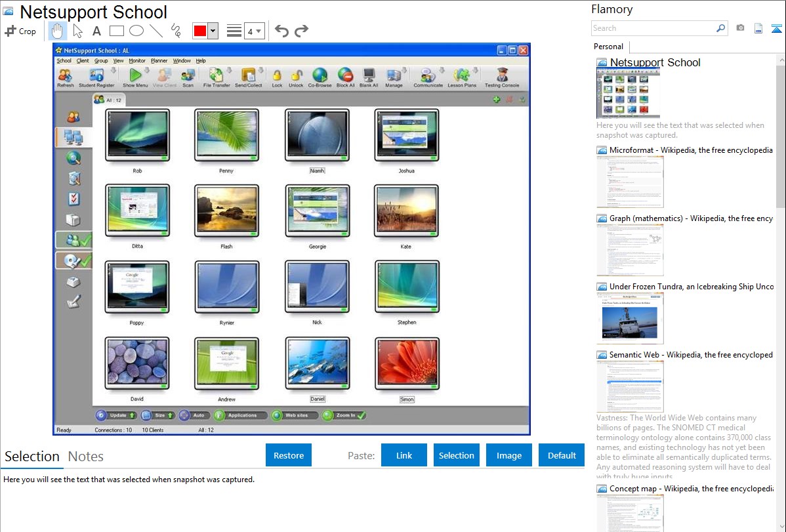Click the Testing Console icon
786x532 pixels.
click(502, 77)
